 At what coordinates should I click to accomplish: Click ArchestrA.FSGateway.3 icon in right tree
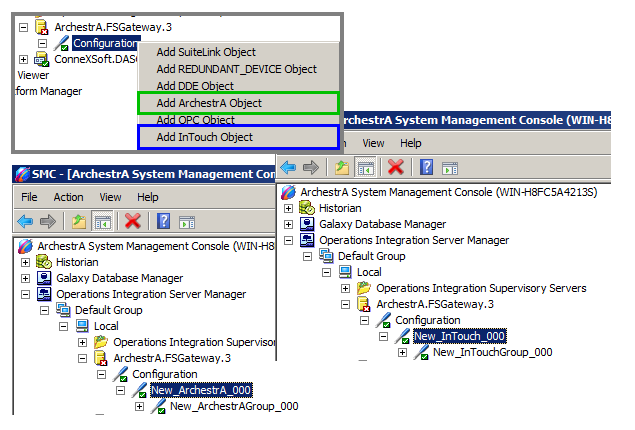(364, 304)
